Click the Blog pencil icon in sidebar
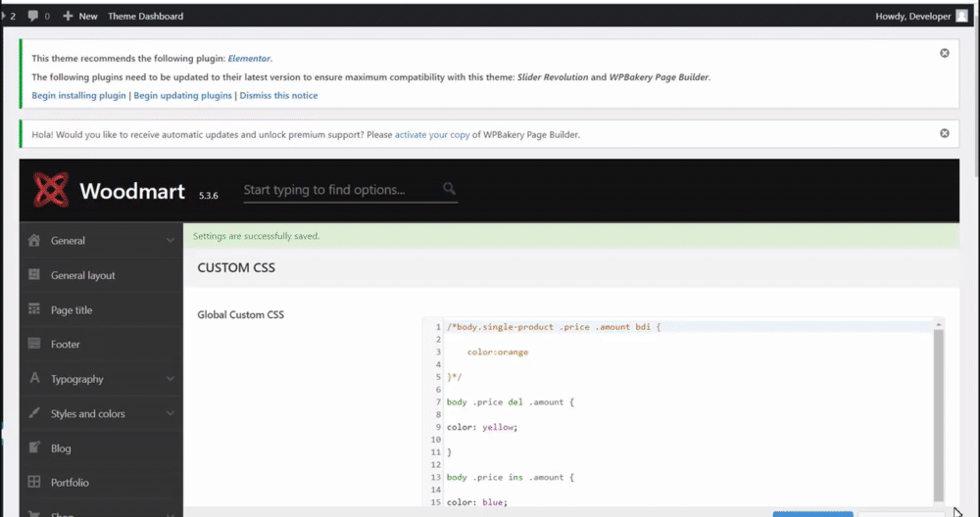The image size is (980, 517). coord(34,447)
